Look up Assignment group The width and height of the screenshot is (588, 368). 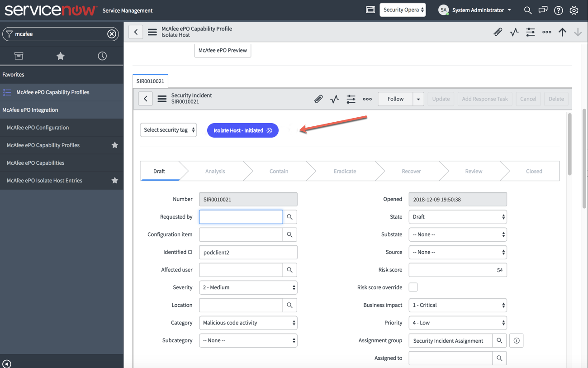click(x=499, y=340)
